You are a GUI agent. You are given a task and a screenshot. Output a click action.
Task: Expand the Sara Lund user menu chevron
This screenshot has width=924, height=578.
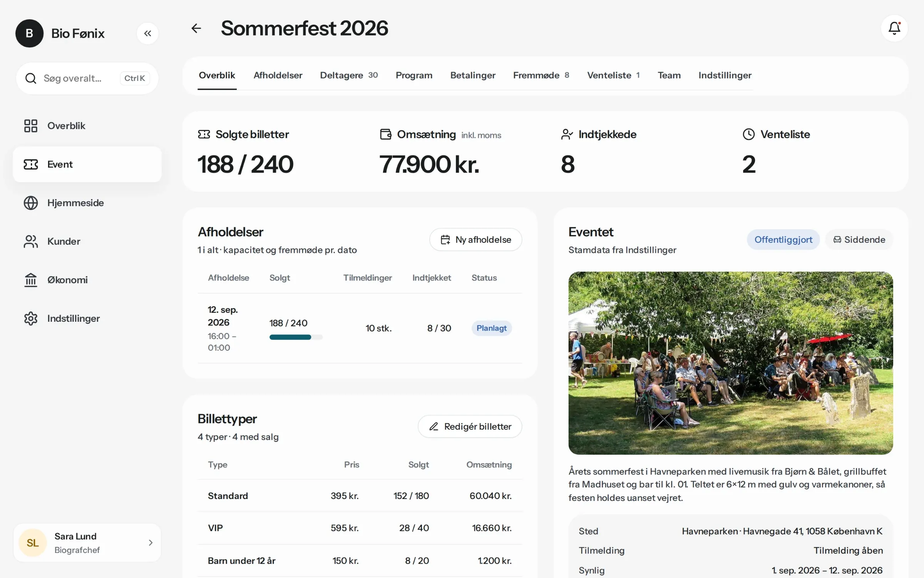coord(151,543)
